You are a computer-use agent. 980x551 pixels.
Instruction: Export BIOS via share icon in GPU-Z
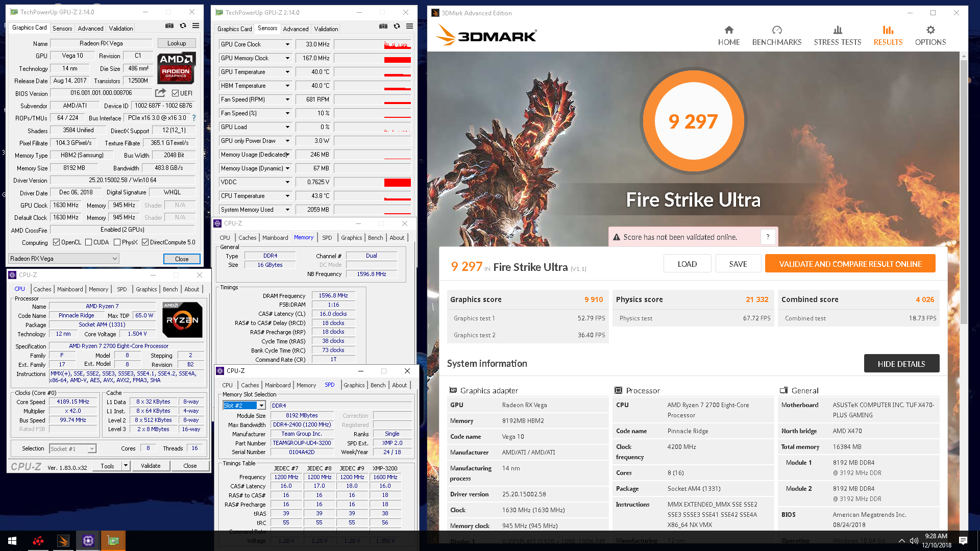(x=161, y=93)
